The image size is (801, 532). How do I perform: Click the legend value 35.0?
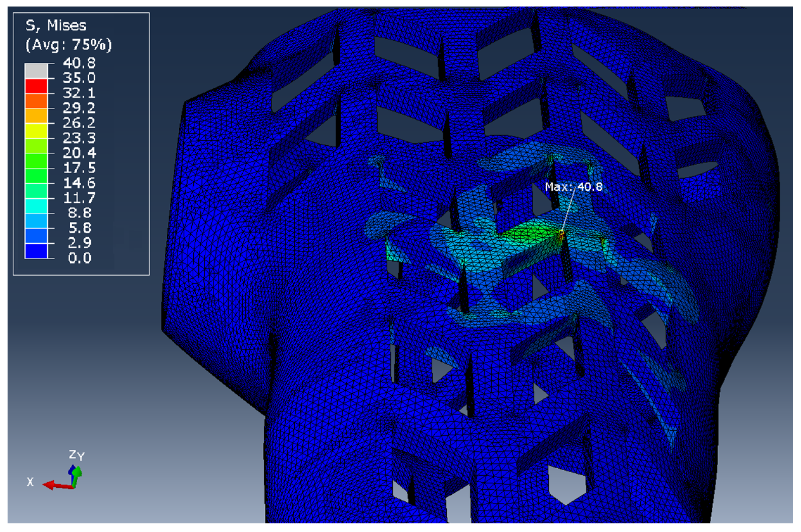click(79, 78)
